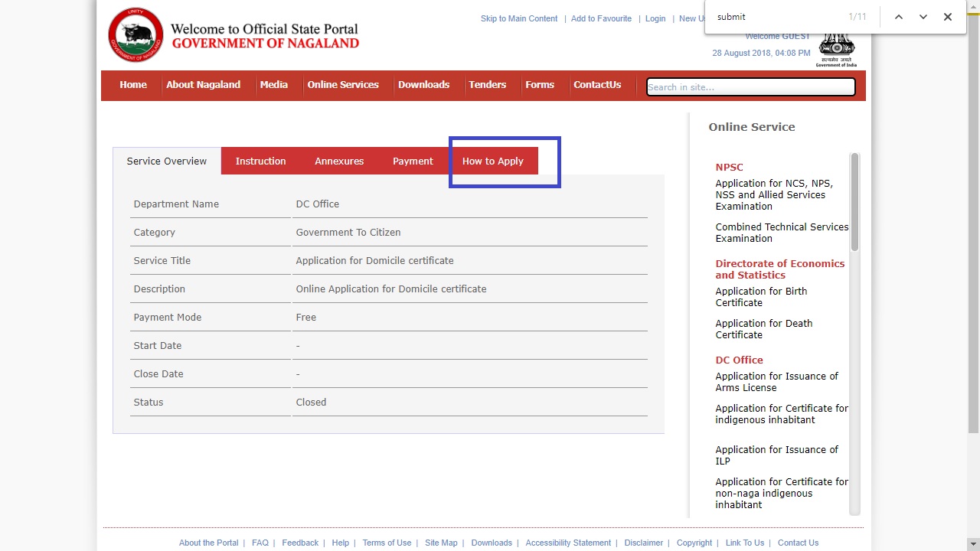Click Application for Birth Certificate link
This screenshot has height=551, width=980.
[x=761, y=297]
